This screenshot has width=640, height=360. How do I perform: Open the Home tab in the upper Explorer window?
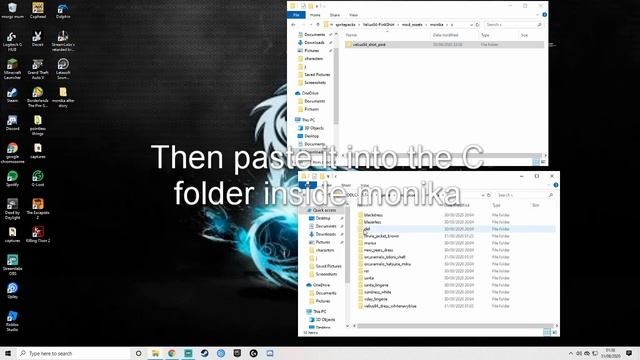(315, 15)
